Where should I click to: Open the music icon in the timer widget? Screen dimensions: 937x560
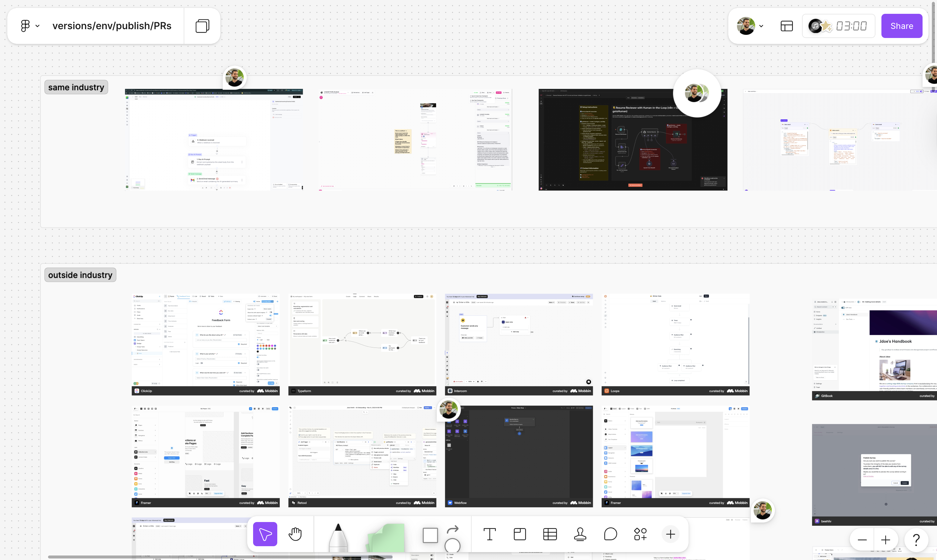pos(815,26)
